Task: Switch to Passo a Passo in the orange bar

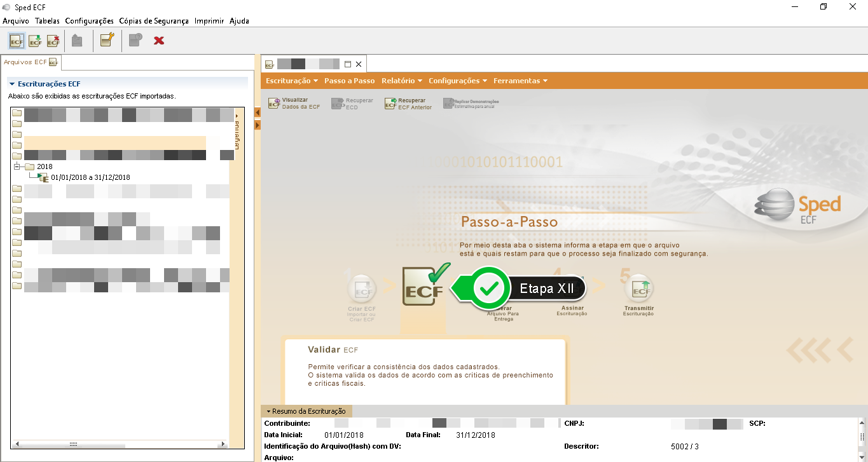Action: pos(350,81)
